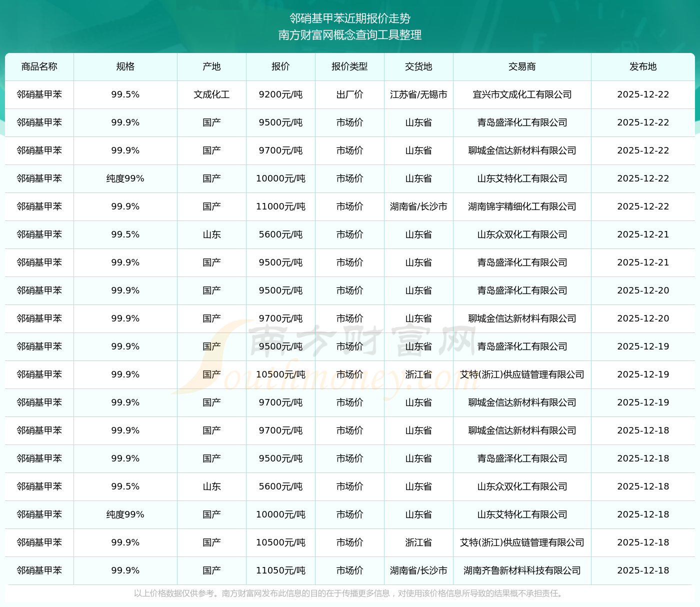Select the 交货地 column header
This screenshot has height=607, width=700.
tap(418, 66)
